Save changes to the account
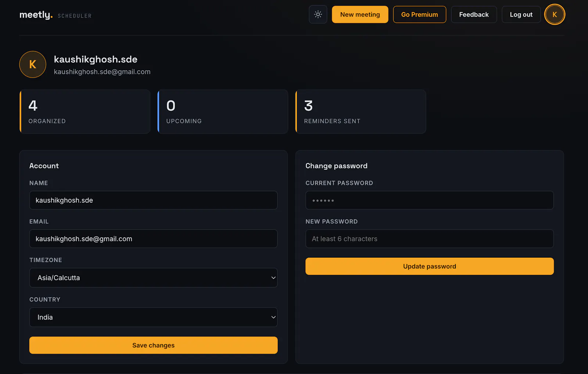The image size is (588, 374). (x=153, y=345)
